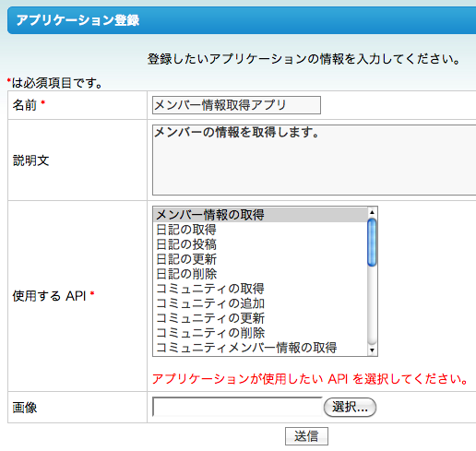Click the API list scroll down arrow

click(x=372, y=350)
